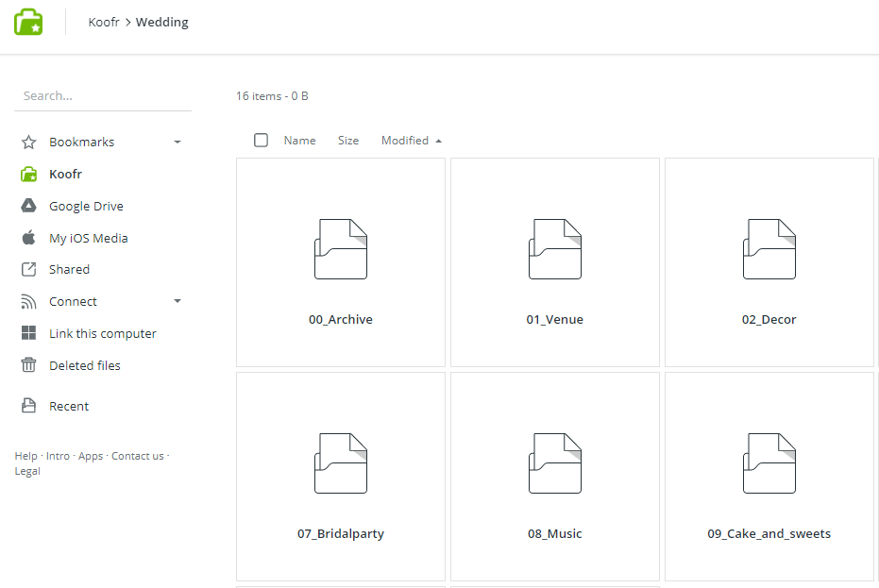
Task: Sort files by Name column
Action: click(299, 141)
